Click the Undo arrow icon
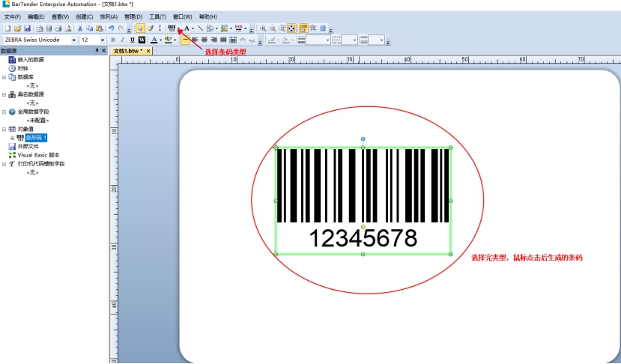 111,28
